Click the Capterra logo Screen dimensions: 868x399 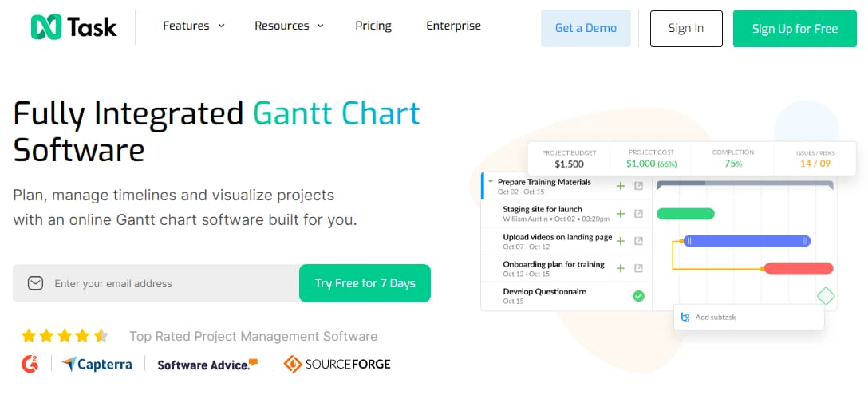97,364
